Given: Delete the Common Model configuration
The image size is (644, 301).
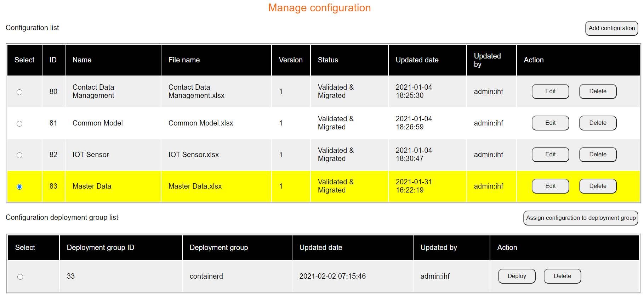Looking at the screenshot, I should pyautogui.click(x=598, y=123).
